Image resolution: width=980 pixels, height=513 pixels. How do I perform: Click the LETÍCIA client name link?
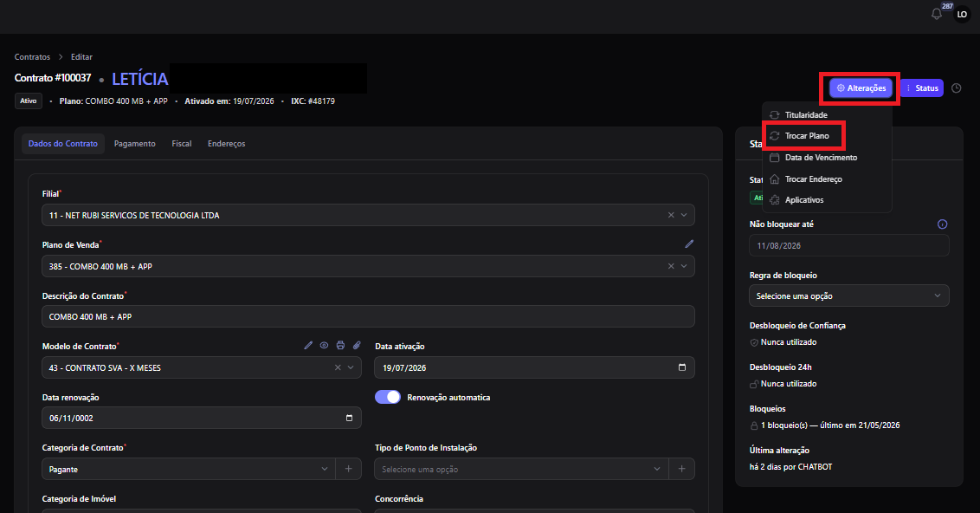pos(140,79)
